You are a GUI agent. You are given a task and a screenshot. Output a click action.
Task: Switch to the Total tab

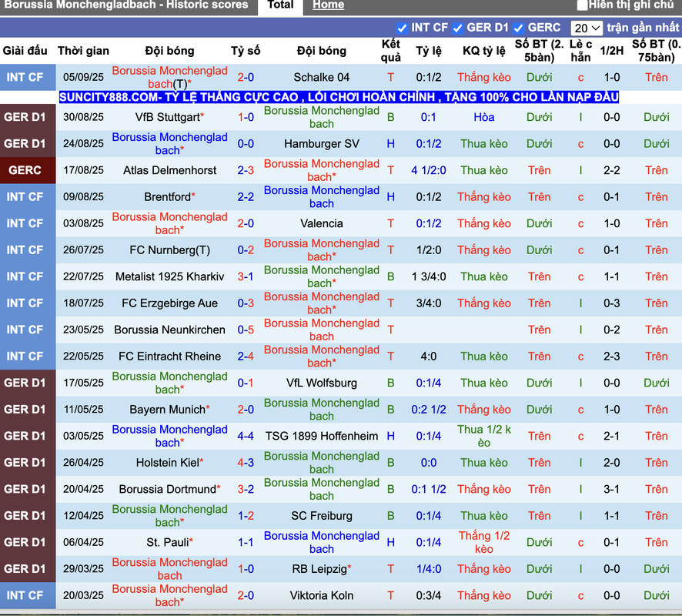pos(280,5)
